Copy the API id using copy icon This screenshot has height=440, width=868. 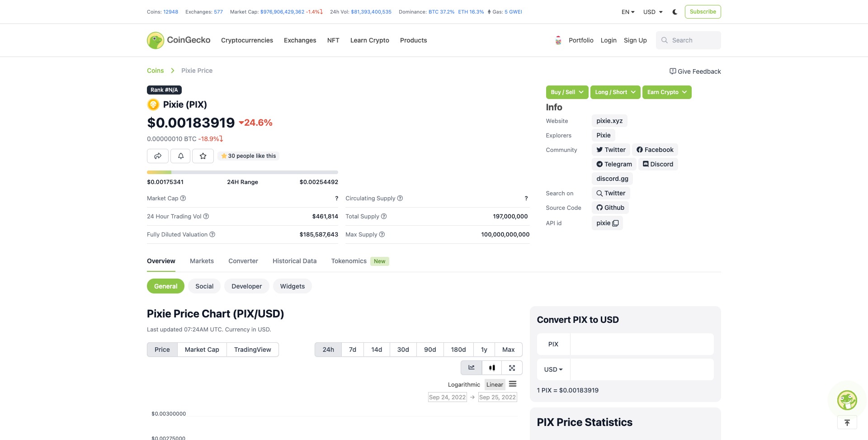coord(615,223)
